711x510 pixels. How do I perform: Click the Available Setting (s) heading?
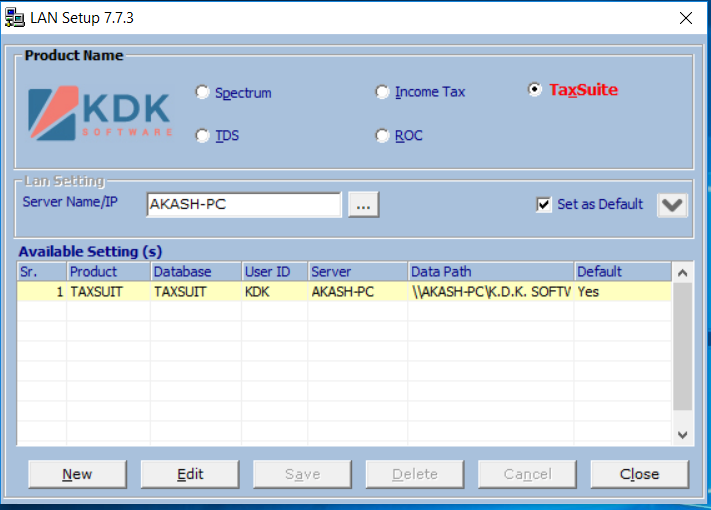tap(90, 251)
